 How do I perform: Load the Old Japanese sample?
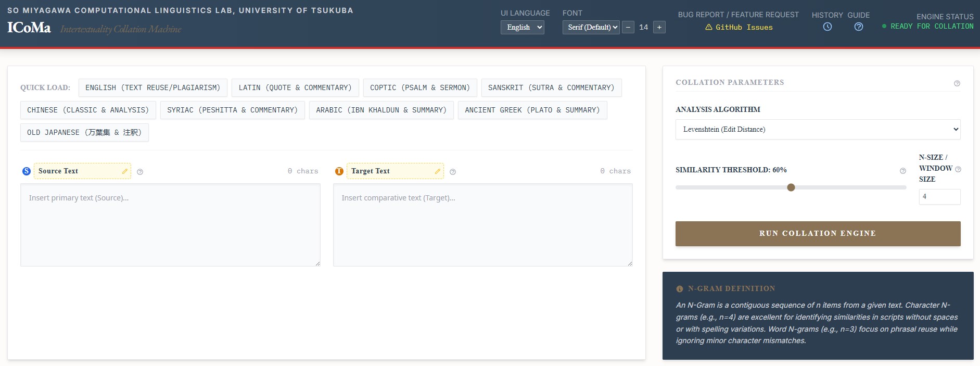[x=84, y=132]
